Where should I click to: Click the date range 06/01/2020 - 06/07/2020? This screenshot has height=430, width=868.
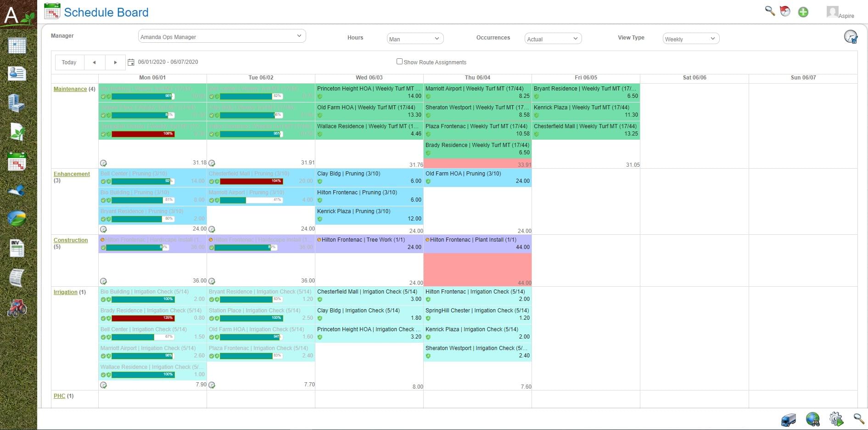click(x=168, y=62)
